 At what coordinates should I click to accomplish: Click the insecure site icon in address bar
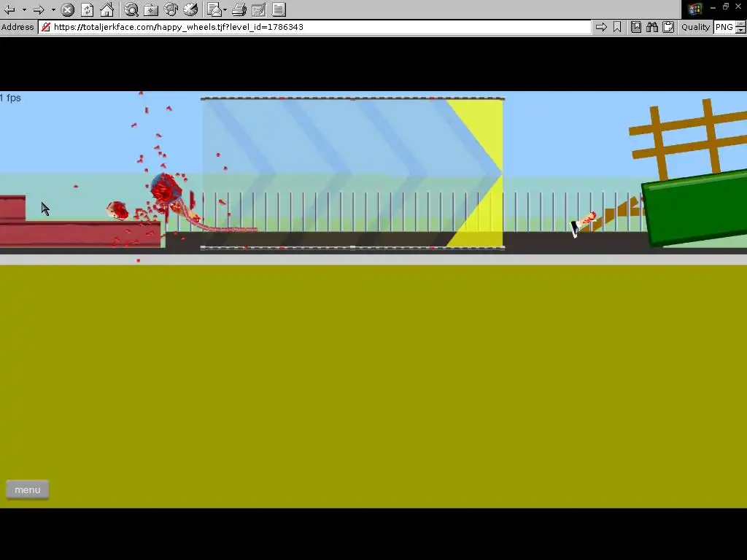(x=46, y=27)
